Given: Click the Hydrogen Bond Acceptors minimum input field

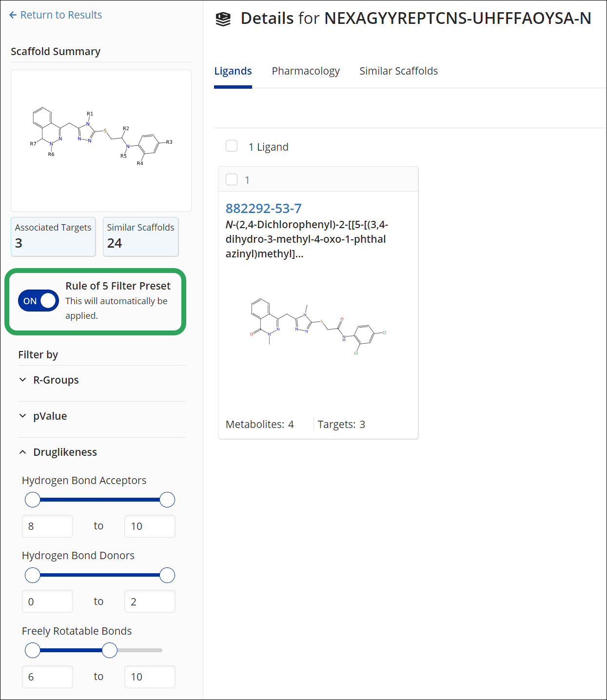Looking at the screenshot, I should 47,526.
